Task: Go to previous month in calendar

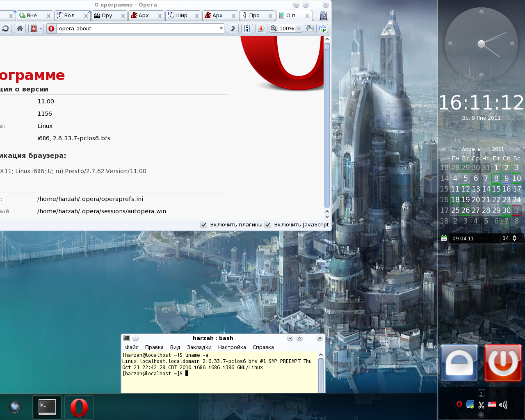Action: click(x=445, y=149)
